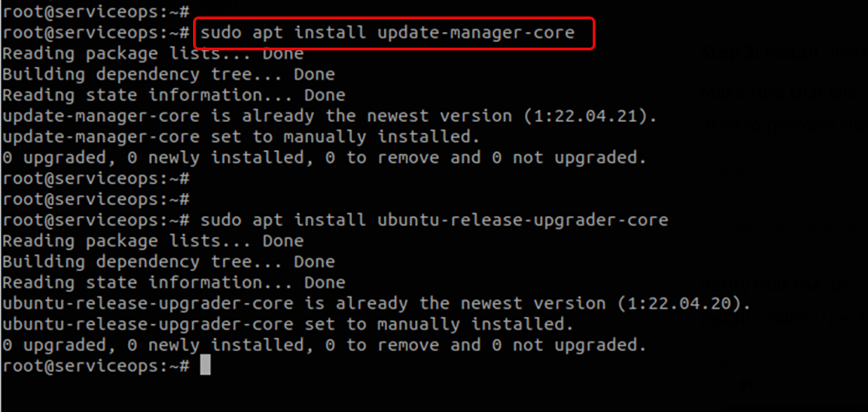
Task: Click the second "Reading package lists... Done" line
Action: [153, 242]
